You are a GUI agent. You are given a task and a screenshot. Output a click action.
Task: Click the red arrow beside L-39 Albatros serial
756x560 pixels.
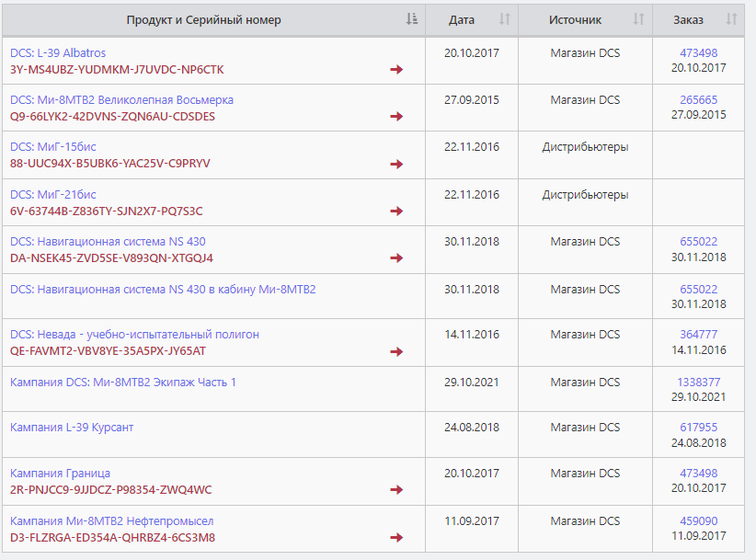click(396, 69)
